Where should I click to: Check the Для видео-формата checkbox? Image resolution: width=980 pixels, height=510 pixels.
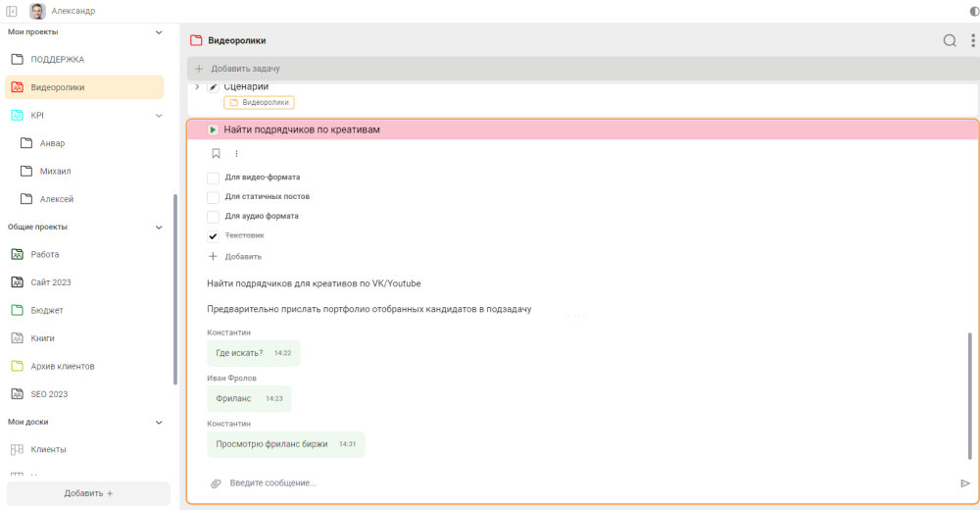point(213,178)
